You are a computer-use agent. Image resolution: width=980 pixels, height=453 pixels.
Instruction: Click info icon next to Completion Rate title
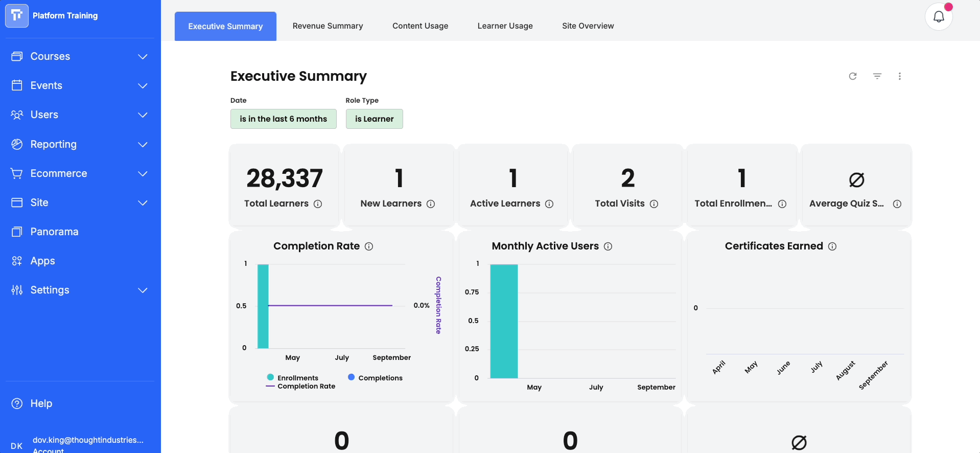[369, 246]
